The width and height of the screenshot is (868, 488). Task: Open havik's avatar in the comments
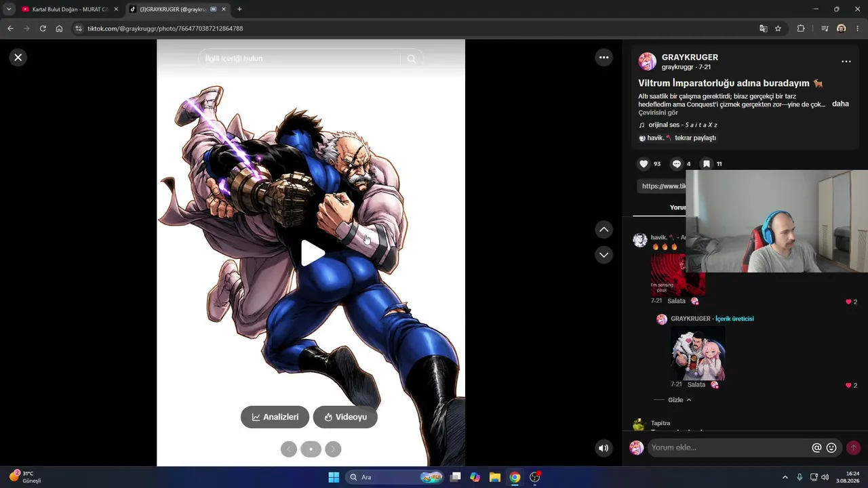click(x=639, y=240)
